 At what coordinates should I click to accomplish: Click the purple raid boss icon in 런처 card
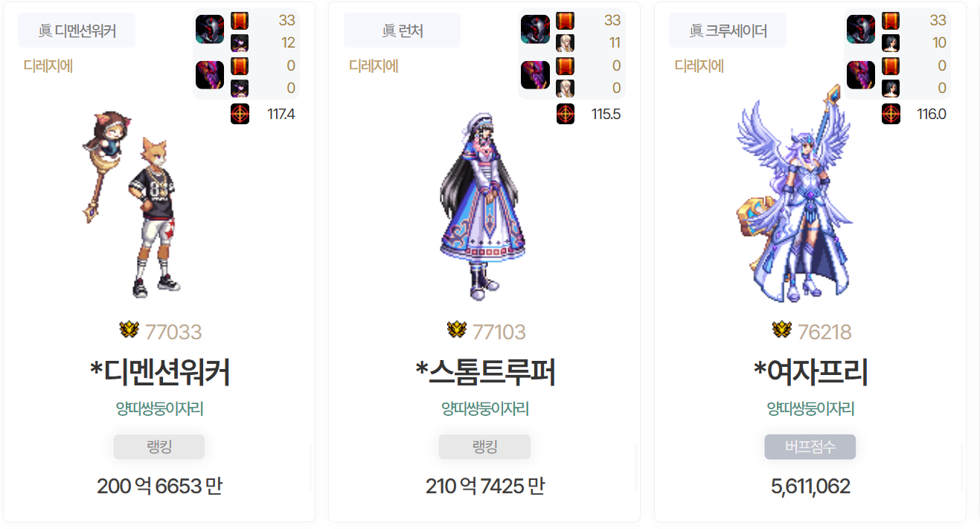tap(535, 75)
